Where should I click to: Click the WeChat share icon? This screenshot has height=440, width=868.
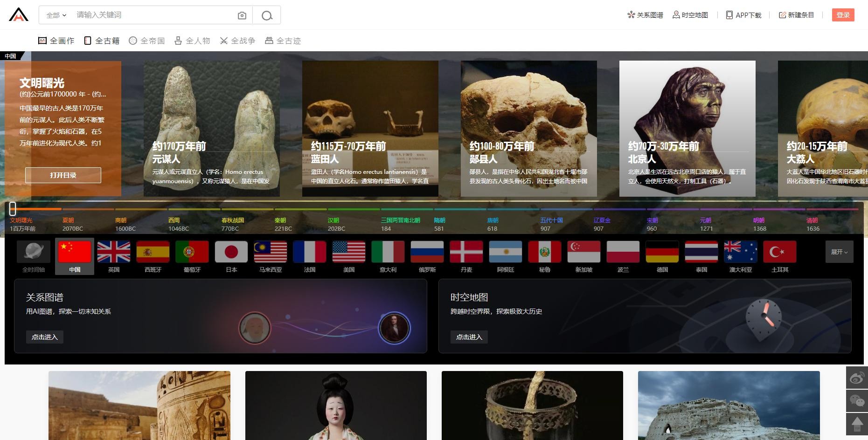click(857, 400)
